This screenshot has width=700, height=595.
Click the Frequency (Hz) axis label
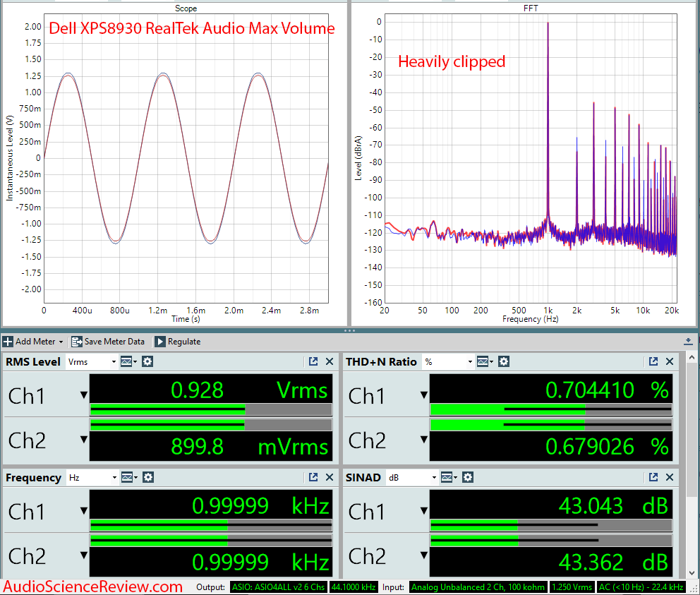pos(531,319)
